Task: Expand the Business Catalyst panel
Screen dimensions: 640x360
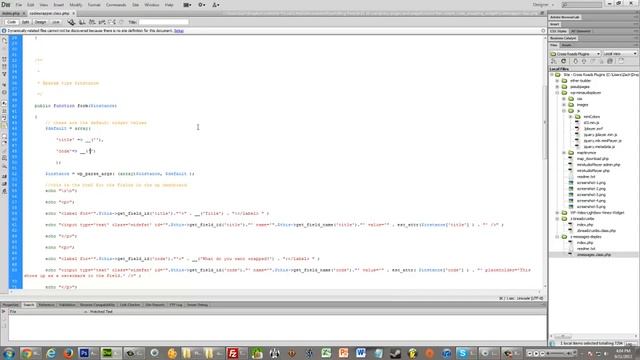Action: tap(563, 38)
